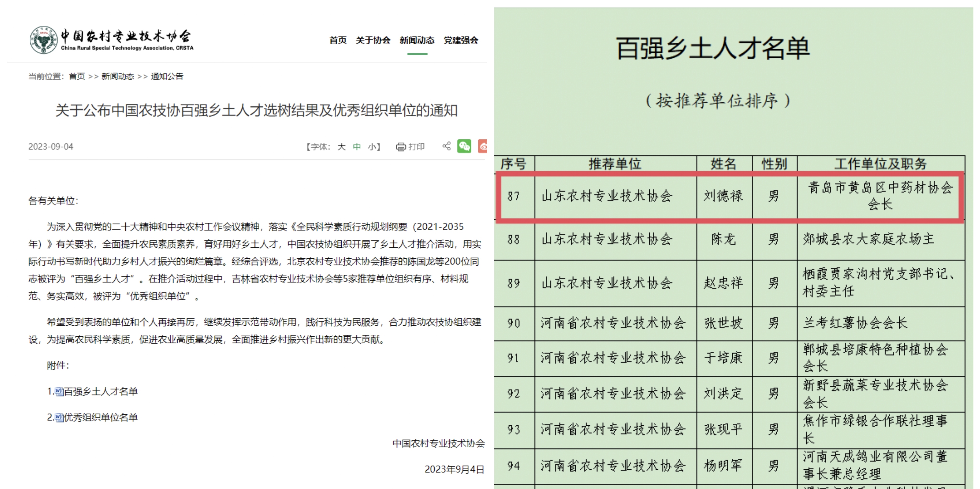Set font size to large 大
The image size is (980, 489).
(341, 147)
